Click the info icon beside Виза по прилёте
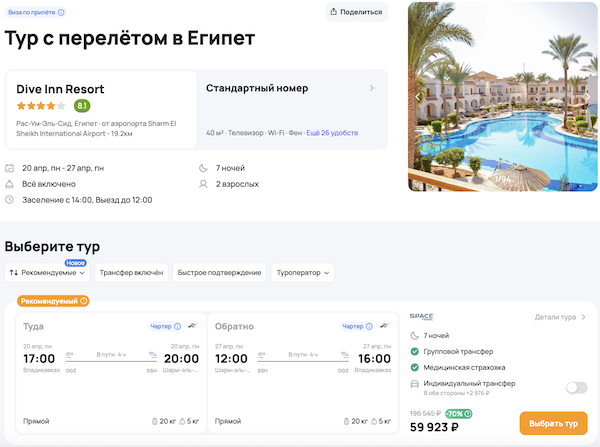Image resolution: width=600 pixels, height=447 pixels. click(x=61, y=13)
